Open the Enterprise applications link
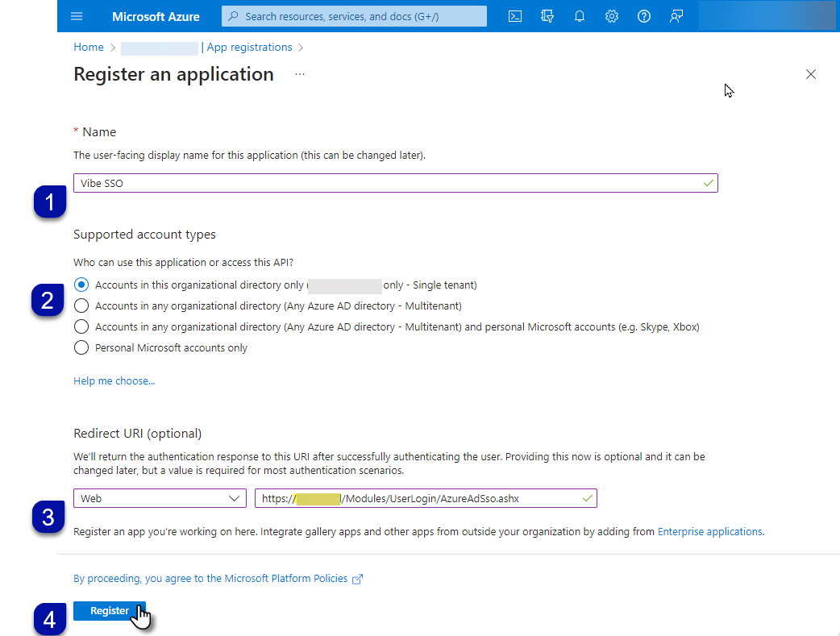Viewport: 840px width, 636px height. pyautogui.click(x=709, y=531)
